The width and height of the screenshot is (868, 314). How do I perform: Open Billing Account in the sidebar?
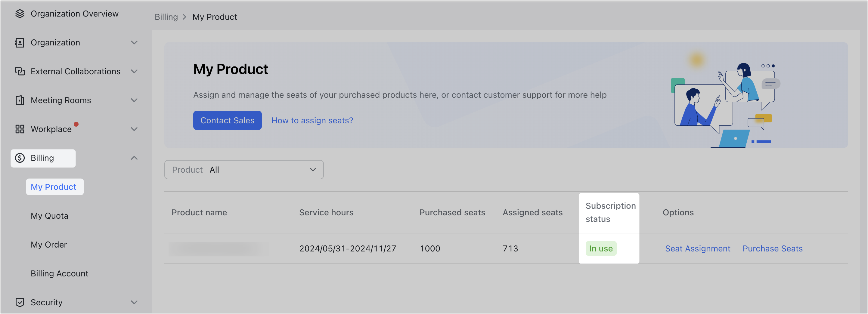point(59,273)
